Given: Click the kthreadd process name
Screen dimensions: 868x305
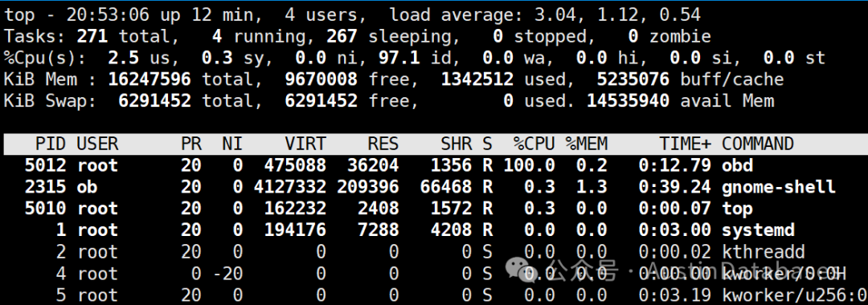Looking at the screenshot, I should click(x=764, y=252).
